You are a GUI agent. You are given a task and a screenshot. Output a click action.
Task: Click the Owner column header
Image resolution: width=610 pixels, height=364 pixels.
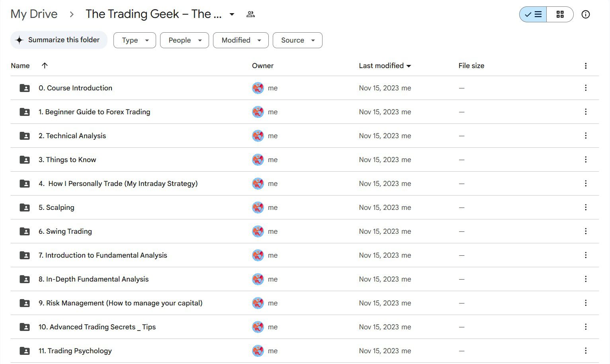pos(263,66)
